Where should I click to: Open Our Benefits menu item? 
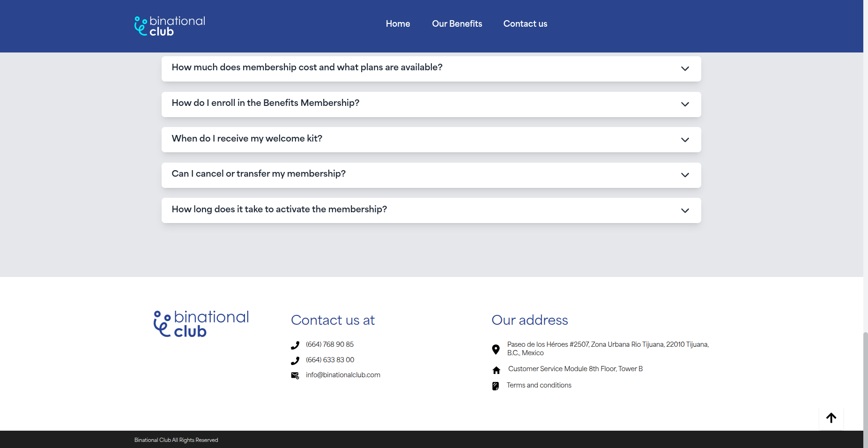coord(457,24)
